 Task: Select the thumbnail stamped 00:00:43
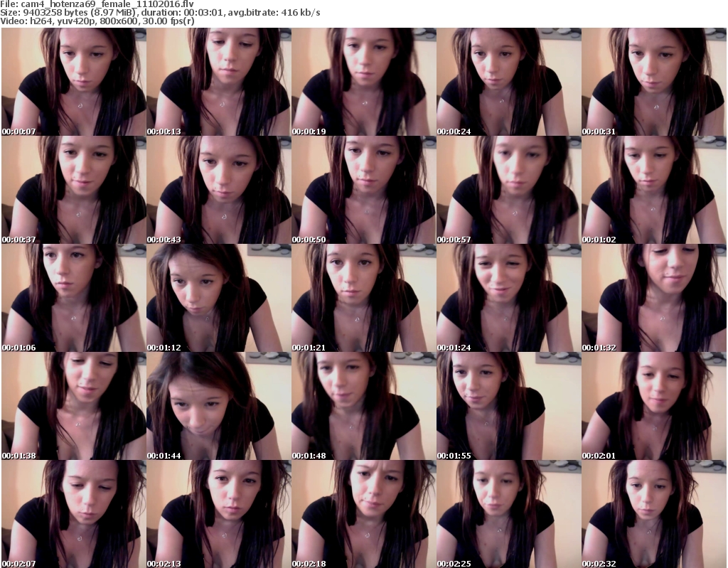coord(219,190)
